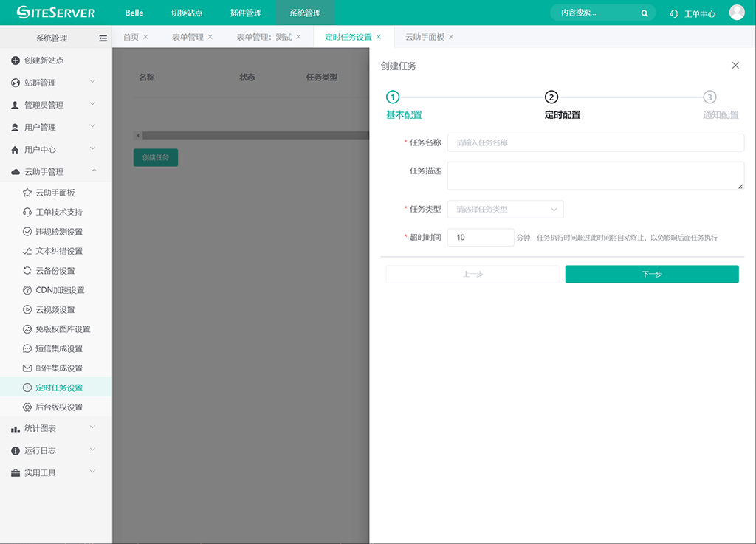Viewport: 756px width, 544px height.
Task: Open 云助手面板 in the sidebar
Action: [x=55, y=193]
